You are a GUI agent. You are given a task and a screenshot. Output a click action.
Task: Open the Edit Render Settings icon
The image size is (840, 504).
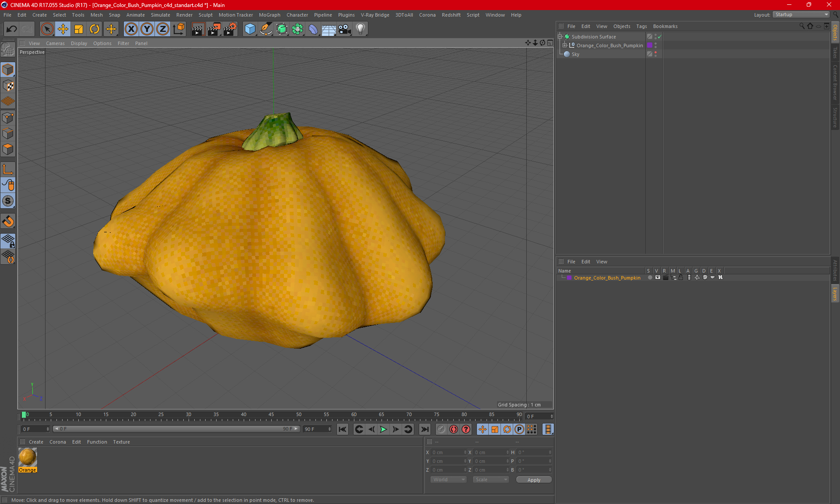point(230,29)
